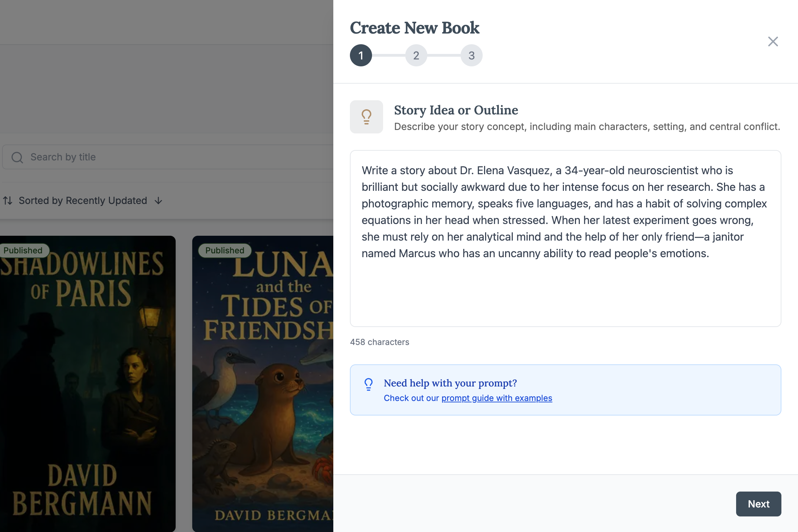The height and width of the screenshot is (532, 798).
Task: Click the Story Idea lightbulb icon
Action: (366, 117)
